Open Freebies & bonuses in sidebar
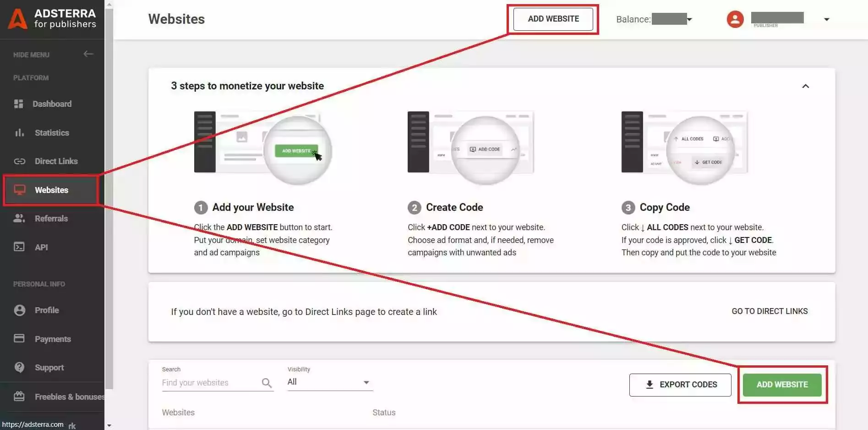 point(19,397)
